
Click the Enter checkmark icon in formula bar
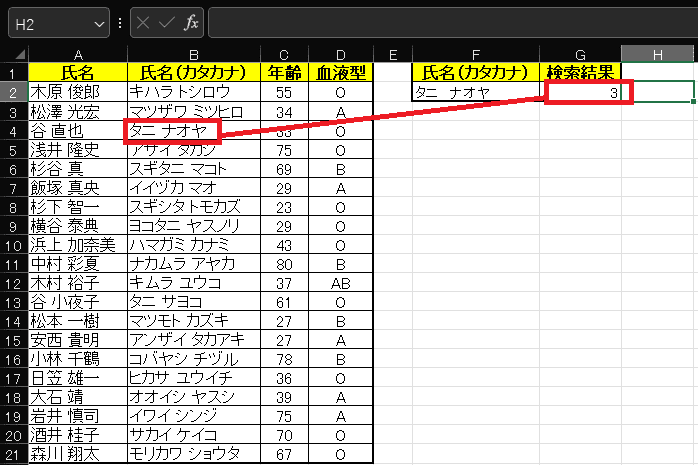pyautogui.click(x=167, y=22)
